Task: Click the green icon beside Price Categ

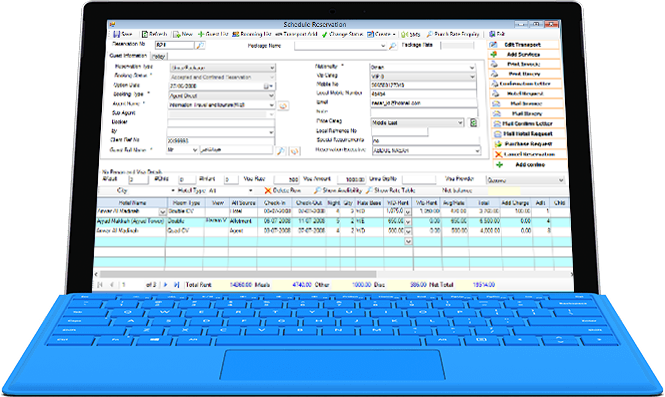Action: pos(473,123)
